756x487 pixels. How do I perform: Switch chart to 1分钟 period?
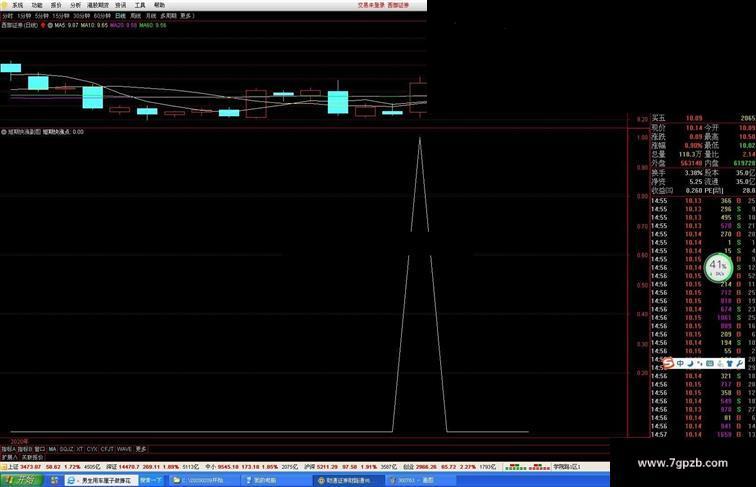pyautogui.click(x=24, y=16)
